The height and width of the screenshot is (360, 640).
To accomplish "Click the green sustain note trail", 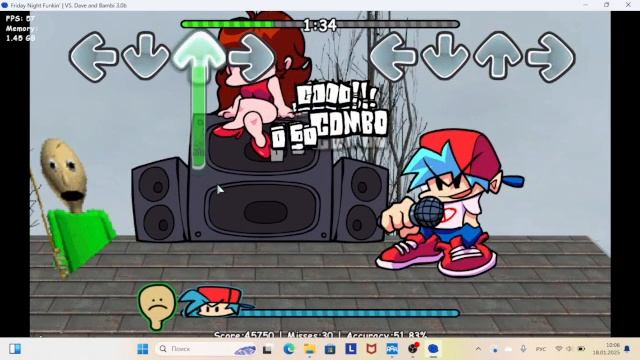I will pyautogui.click(x=199, y=118).
